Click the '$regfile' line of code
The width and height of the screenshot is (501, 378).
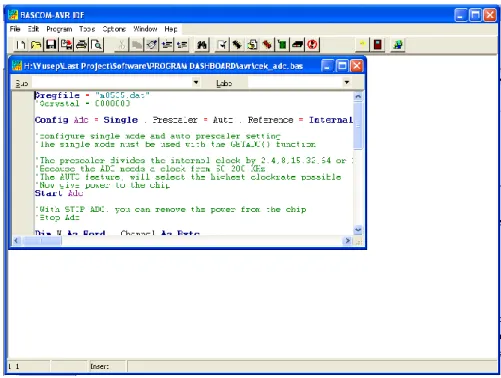click(92, 95)
